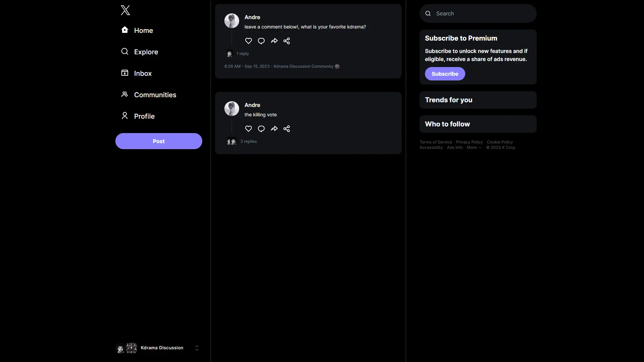Share the killing vote post

pyautogui.click(x=287, y=129)
